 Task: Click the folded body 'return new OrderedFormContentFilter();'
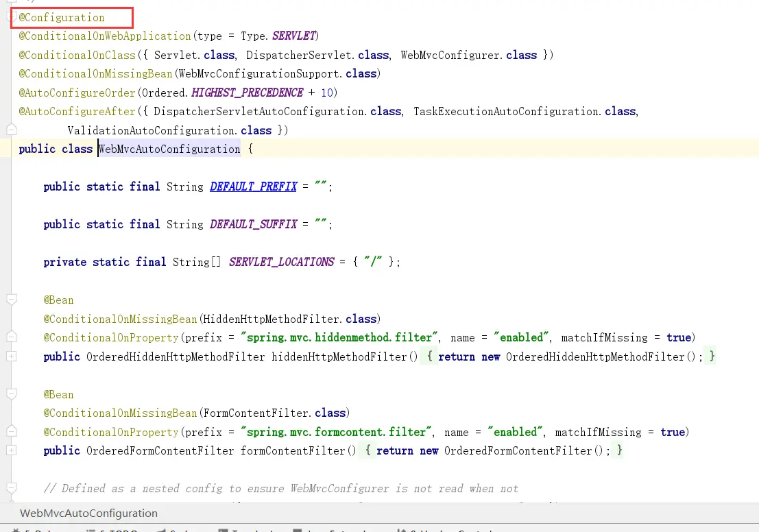click(x=493, y=450)
